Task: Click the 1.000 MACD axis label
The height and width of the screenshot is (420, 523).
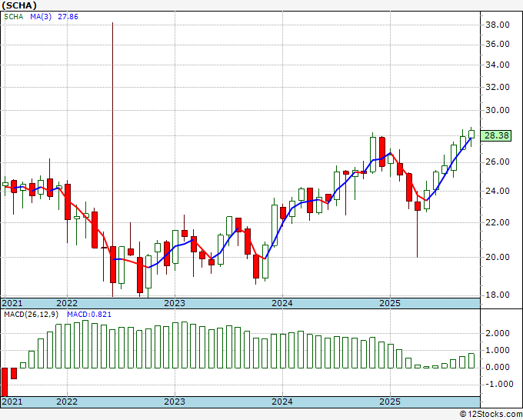Action: tap(498, 350)
